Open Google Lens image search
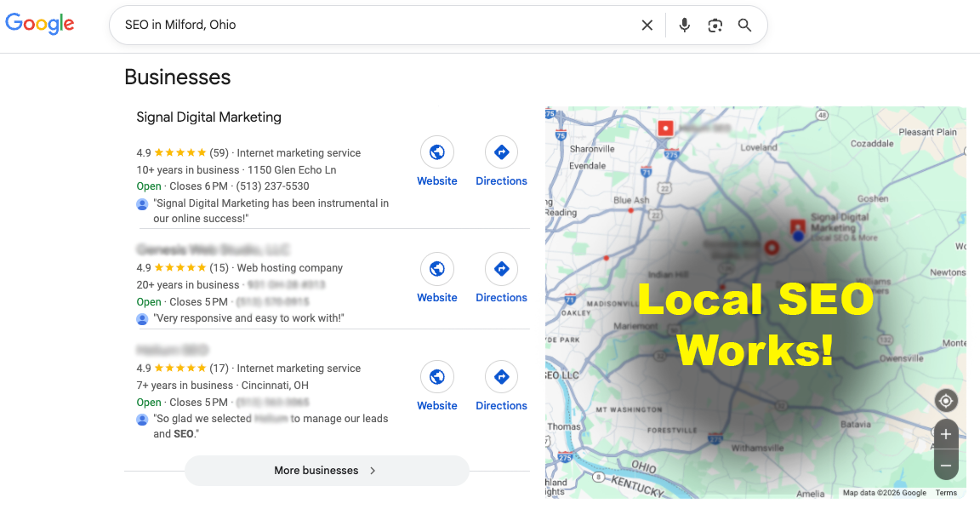The width and height of the screenshot is (980, 509). click(x=715, y=26)
